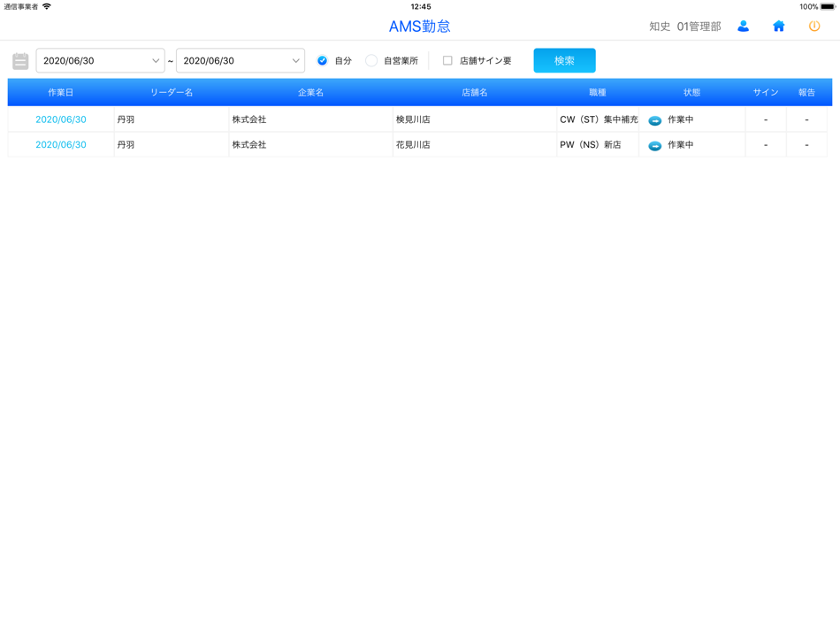Click 丹羽 leader cell in 検見川店 row
The width and height of the screenshot is (840, 630).
point(172,119)
